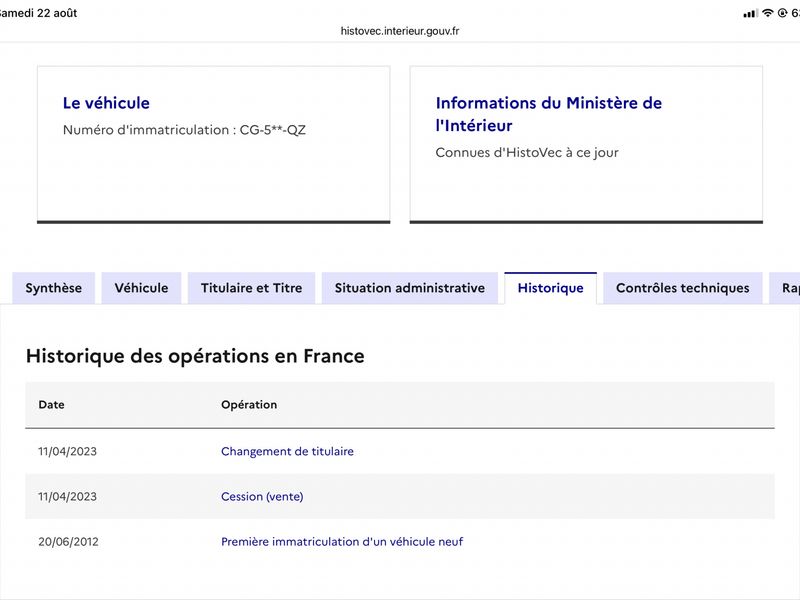
Task: Click the Changement de titulaire operation
Action: point(287,452)
